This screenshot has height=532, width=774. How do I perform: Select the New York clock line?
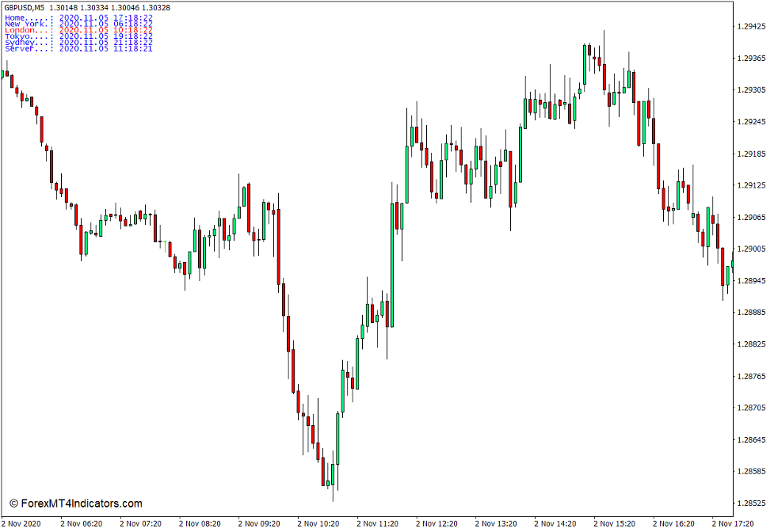pyautogui.click(x=78, y=24)
